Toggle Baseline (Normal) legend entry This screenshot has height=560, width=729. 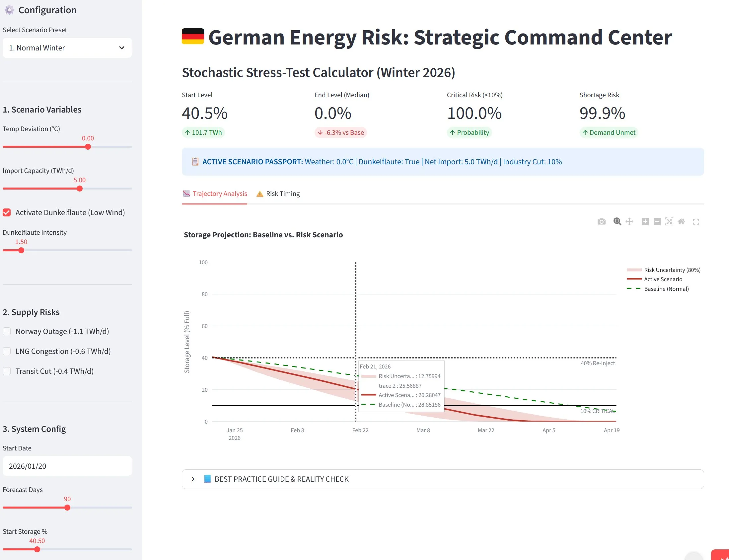pos(666,289)
